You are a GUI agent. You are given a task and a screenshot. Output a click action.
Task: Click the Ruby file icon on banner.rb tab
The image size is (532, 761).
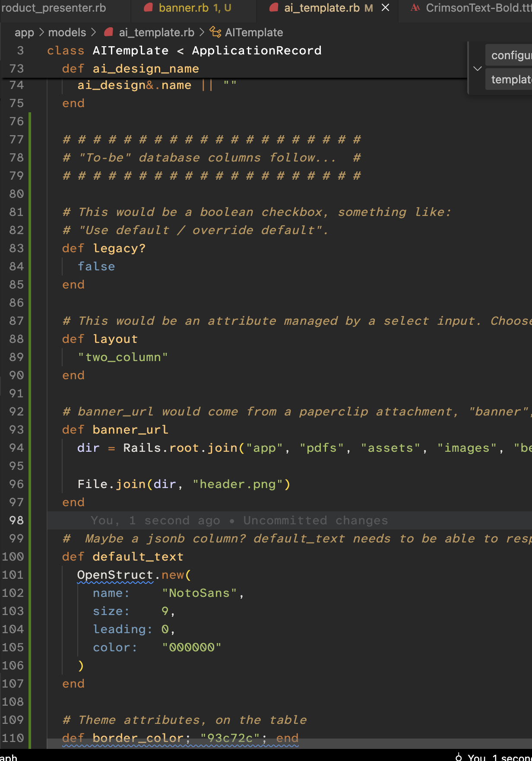(x=149, y=7)
